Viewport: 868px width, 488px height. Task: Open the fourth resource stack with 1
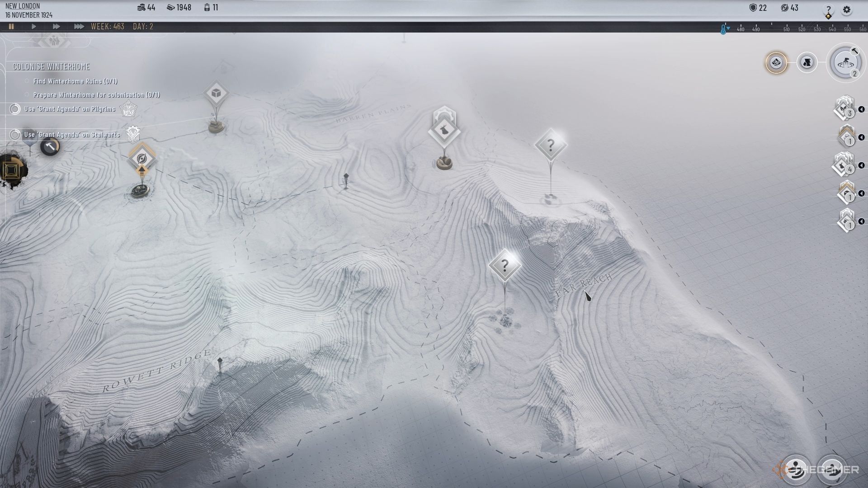pos(846,193)
